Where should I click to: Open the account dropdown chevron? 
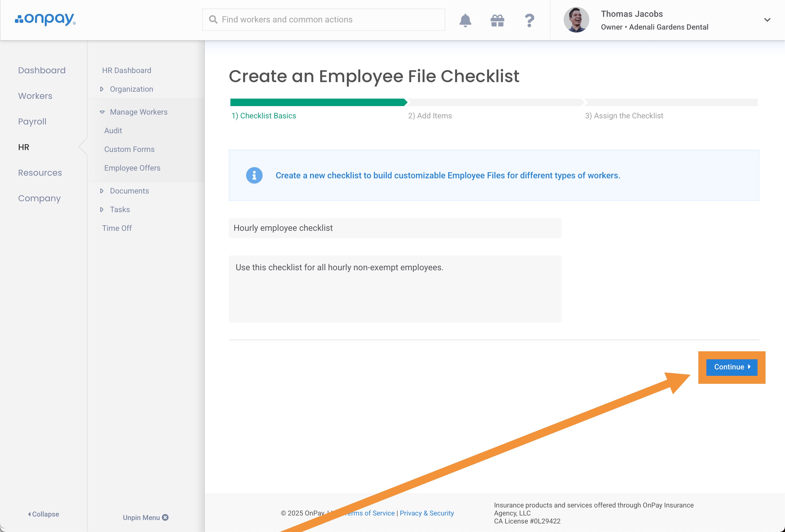click(767, 20)
